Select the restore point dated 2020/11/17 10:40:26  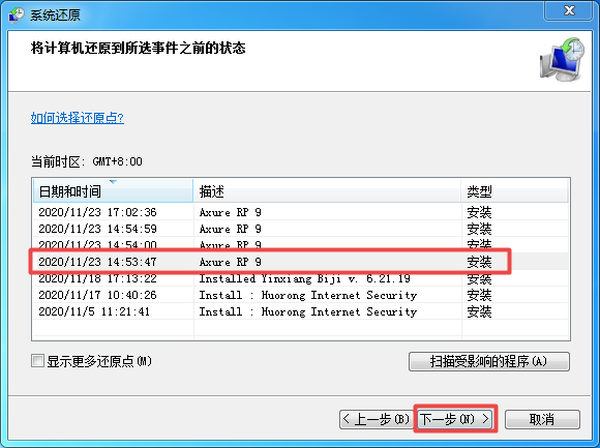[x=300, y=295]
